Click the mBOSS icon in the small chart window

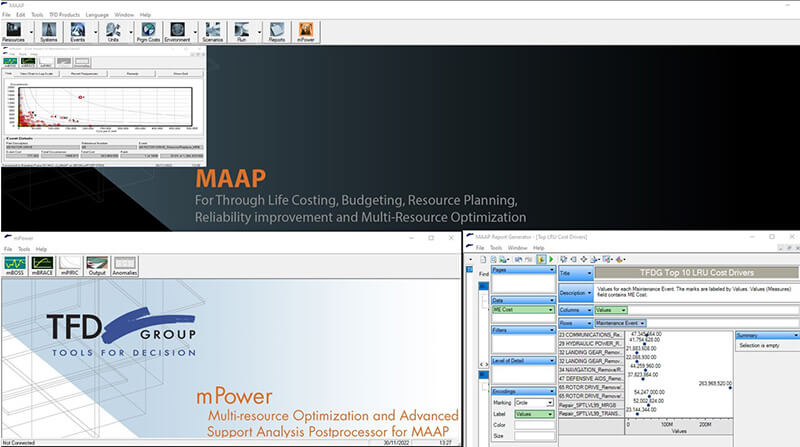[10, 62]
